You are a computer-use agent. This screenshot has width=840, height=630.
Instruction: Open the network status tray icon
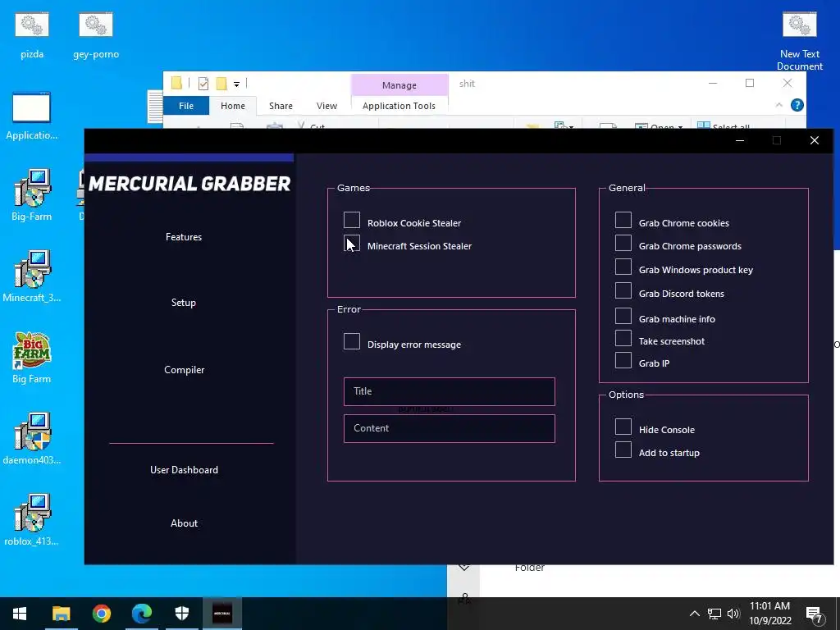tap(714, 614)
